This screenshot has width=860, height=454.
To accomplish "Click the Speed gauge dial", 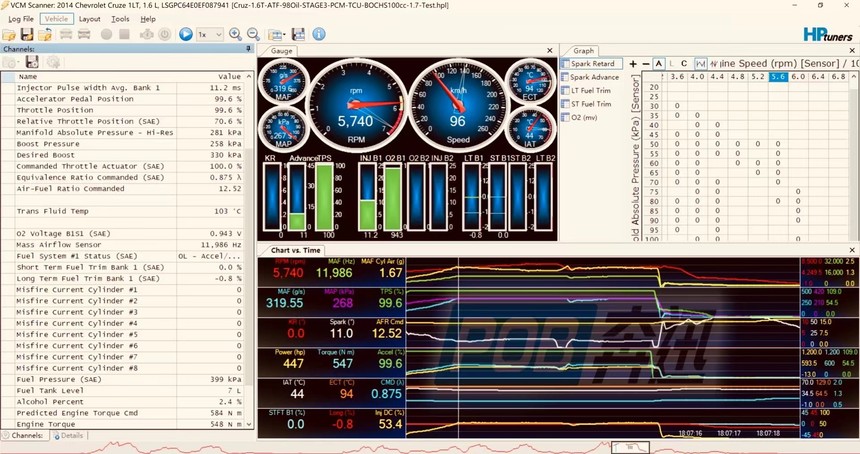I will pos(457,105).
